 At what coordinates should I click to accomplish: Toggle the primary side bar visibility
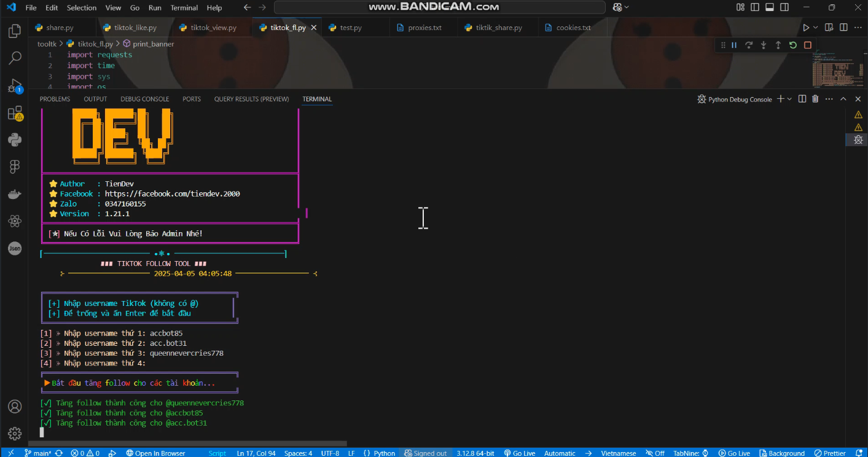pos(755,7)
